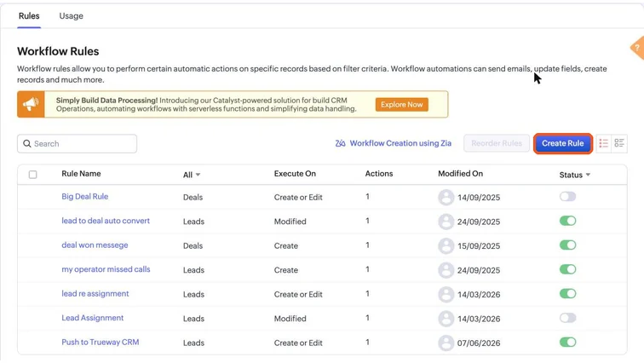Screen dimensions: 644x363
Task: Open my operator missed calls rule
Action: tap(106, 269)
